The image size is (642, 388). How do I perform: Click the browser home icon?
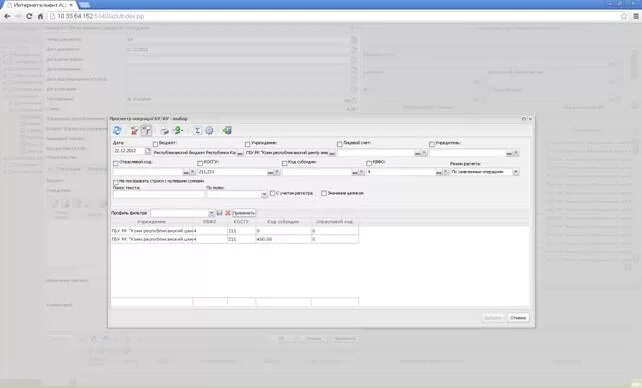[40, 16]
